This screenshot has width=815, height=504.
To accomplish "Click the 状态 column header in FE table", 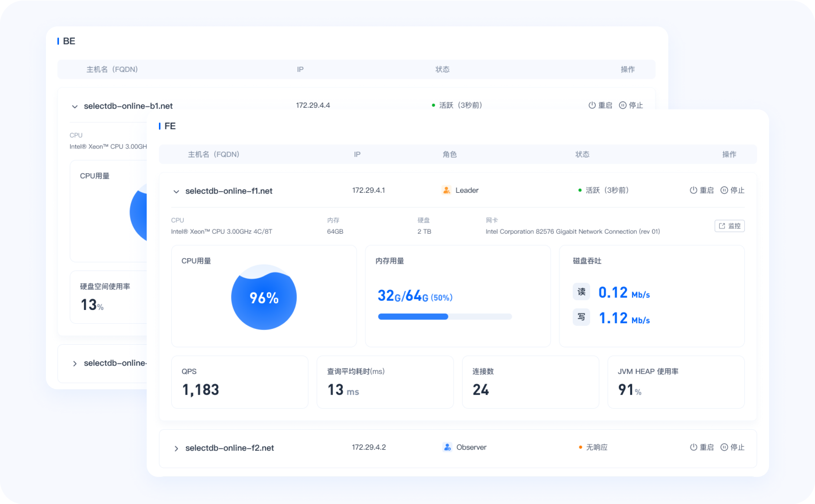I will tap(582, 154).
